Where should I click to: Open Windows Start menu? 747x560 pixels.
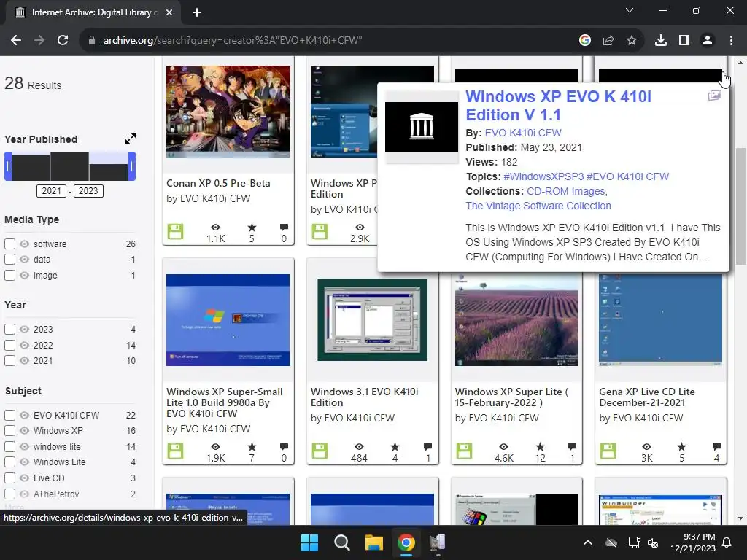(x=309, y=542)
